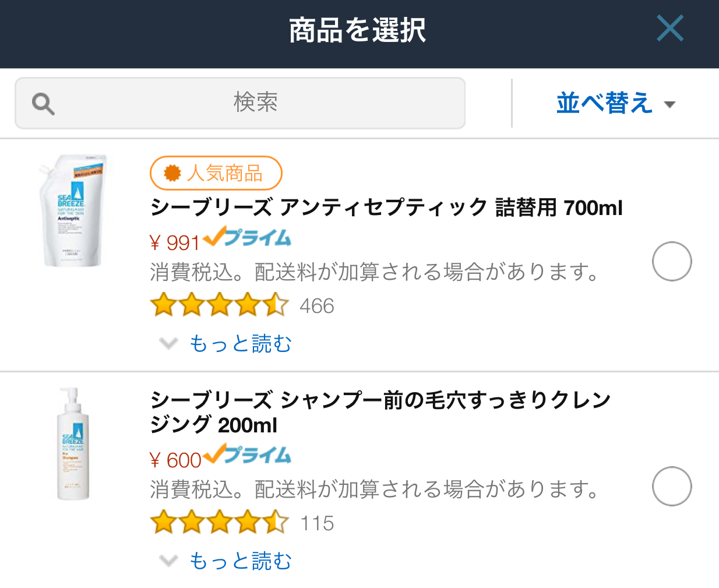Click the 466 review count
Screen dimensions: 719x588
pos(317,306)
